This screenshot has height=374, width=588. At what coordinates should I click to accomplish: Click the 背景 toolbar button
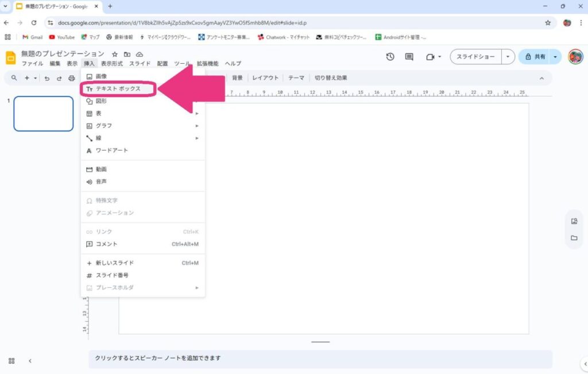click(237, 78)
